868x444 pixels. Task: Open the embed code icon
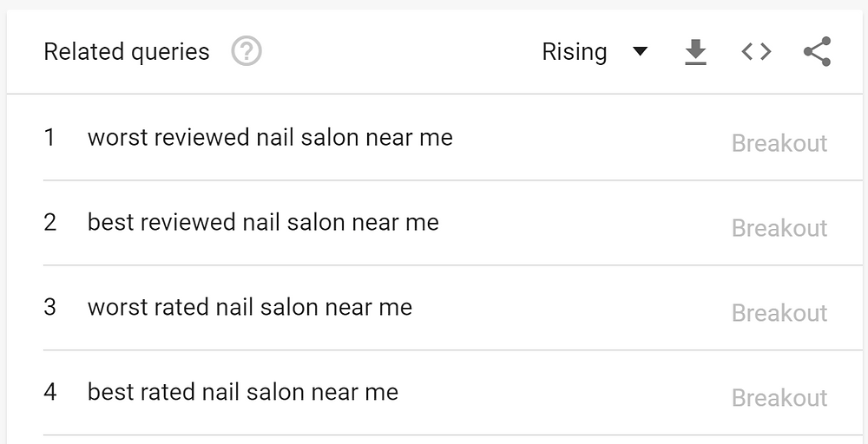coord(756,52)
